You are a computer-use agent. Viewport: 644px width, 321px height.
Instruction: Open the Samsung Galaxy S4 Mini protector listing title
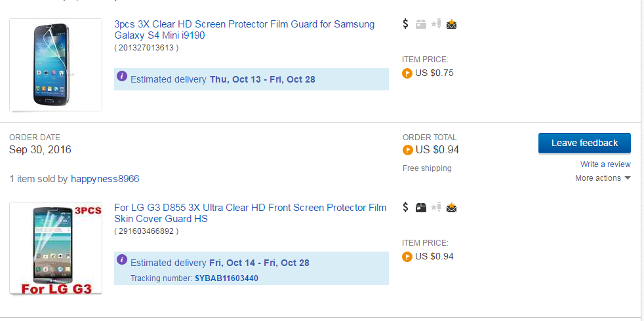click(x=244, y=29)
